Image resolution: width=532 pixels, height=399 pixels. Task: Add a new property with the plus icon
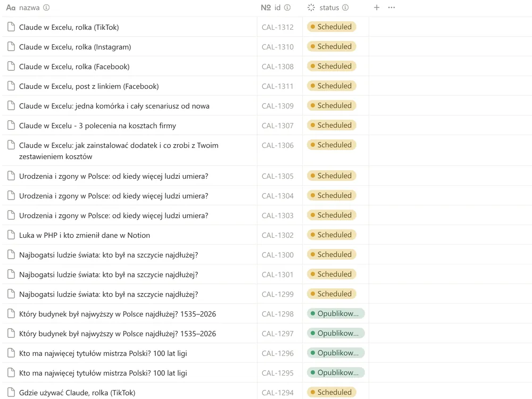coord(377,7)
